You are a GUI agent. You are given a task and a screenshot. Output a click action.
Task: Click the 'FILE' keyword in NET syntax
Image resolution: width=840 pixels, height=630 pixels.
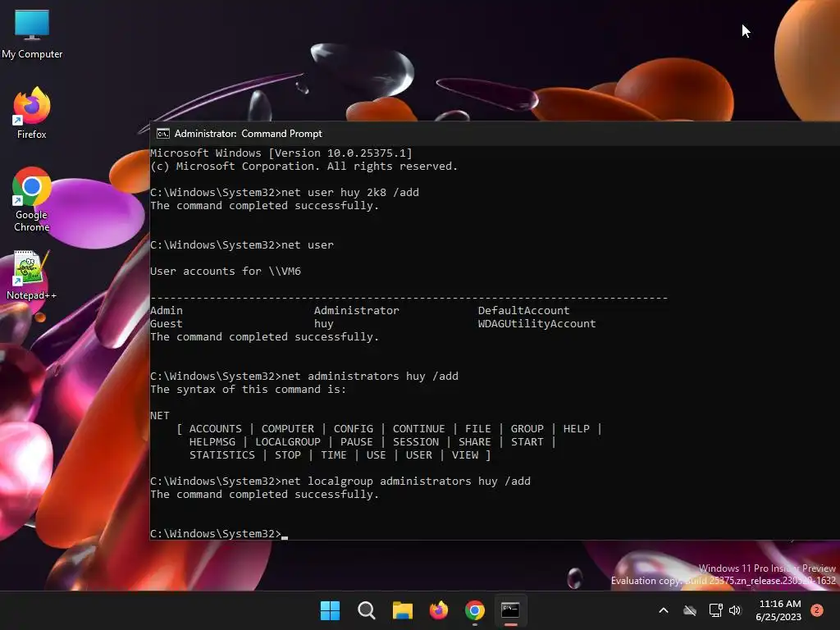[478, 428]
